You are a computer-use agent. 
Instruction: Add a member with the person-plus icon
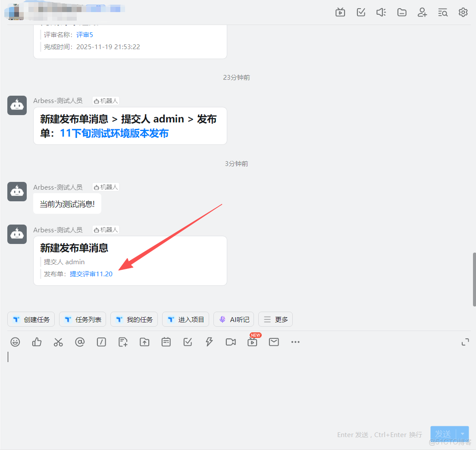(x=422, y=12)
